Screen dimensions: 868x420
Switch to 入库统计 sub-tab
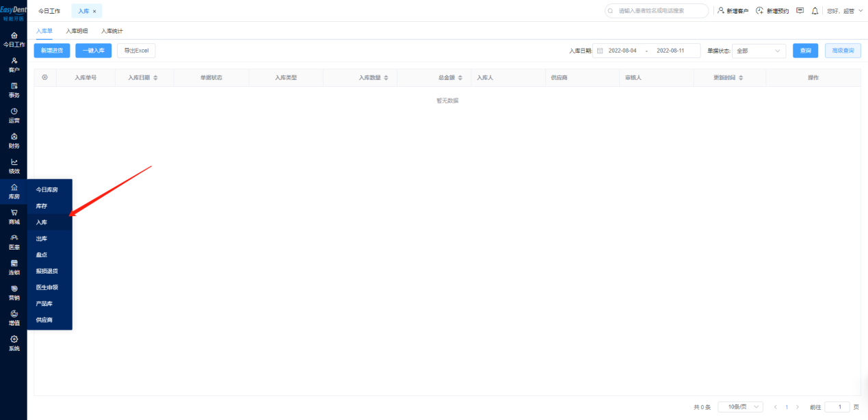[x=112, y=31]
